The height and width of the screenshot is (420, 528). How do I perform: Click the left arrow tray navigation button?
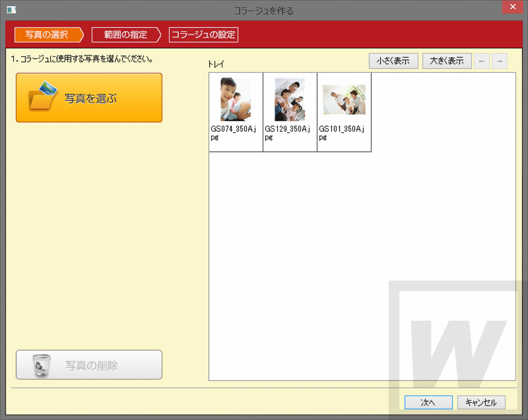click(x=482, y=61)
